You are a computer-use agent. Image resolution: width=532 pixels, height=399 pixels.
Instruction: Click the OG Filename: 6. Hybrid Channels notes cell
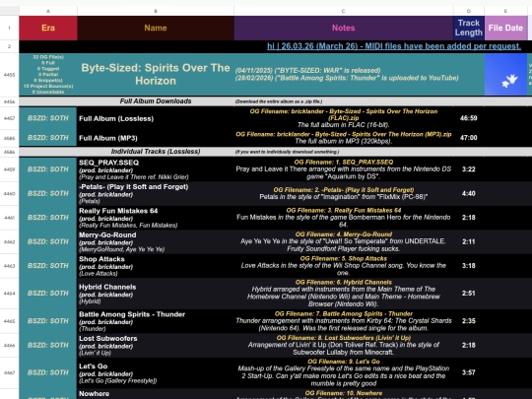(344, 294)
